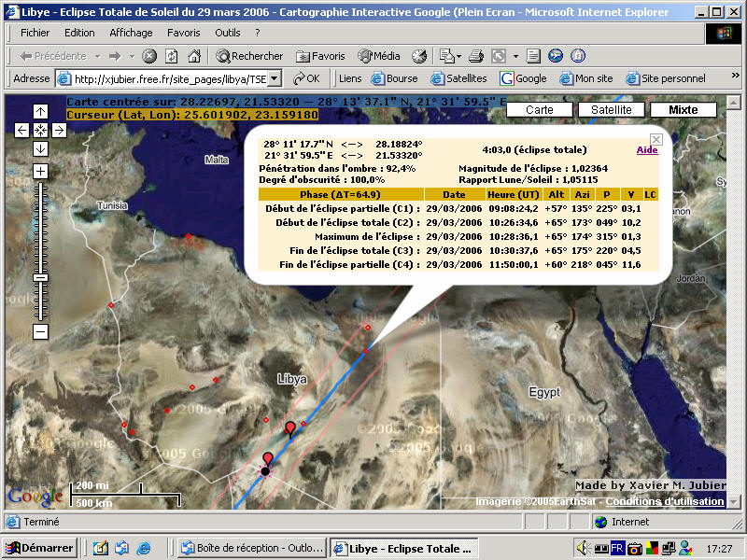Refresh the current page
Image resolution: width=747 pixels, height=560 pixels.
click(x=172, y=56)
